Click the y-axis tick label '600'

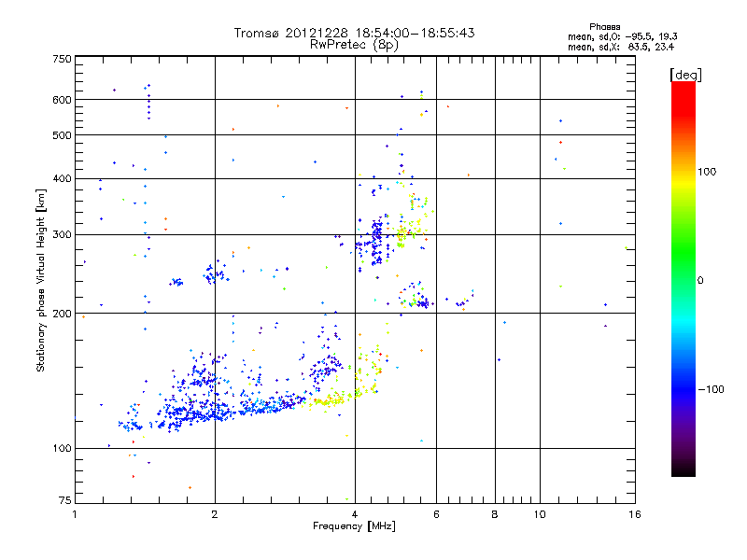point(62,100)
